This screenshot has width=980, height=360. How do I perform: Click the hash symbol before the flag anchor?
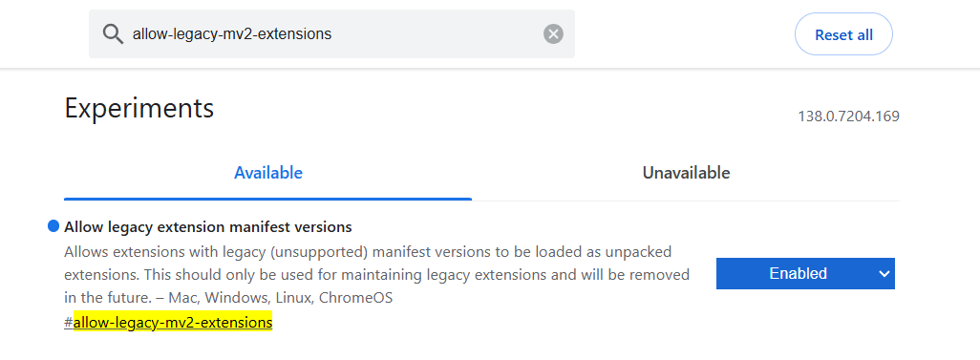tap(68, 323)
